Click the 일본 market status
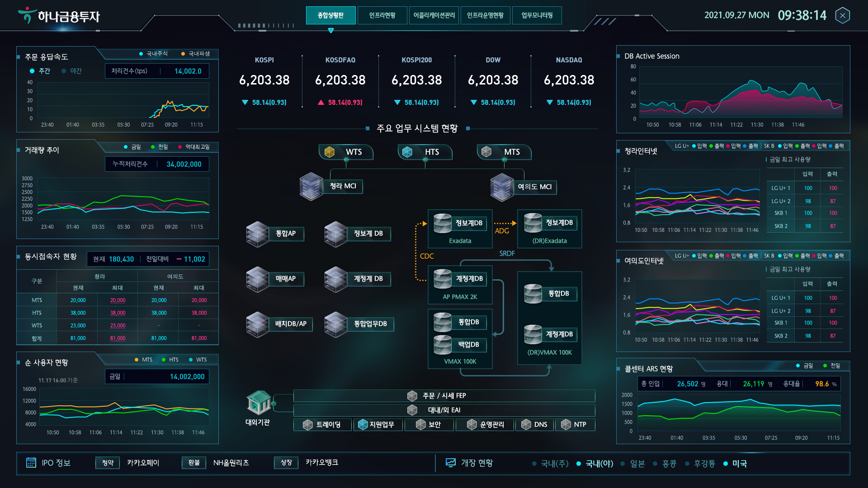868x488 pixels. click(x=633, y=464)
